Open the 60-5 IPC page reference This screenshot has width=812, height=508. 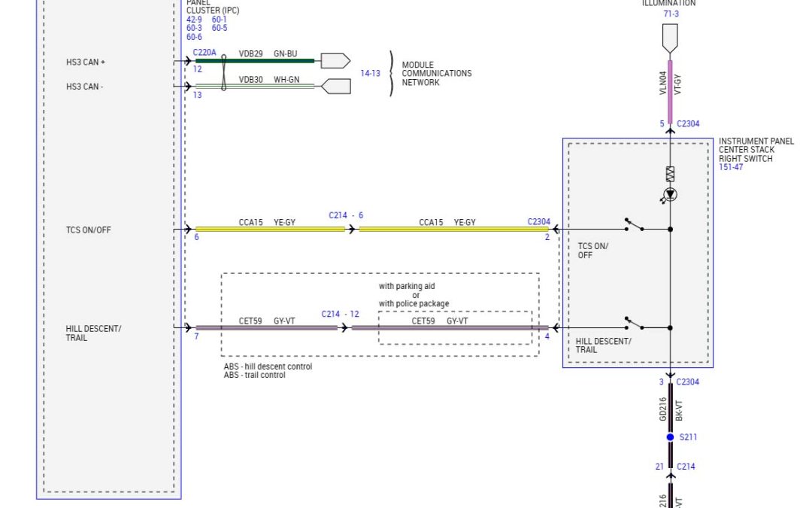(x=220, y=28)
